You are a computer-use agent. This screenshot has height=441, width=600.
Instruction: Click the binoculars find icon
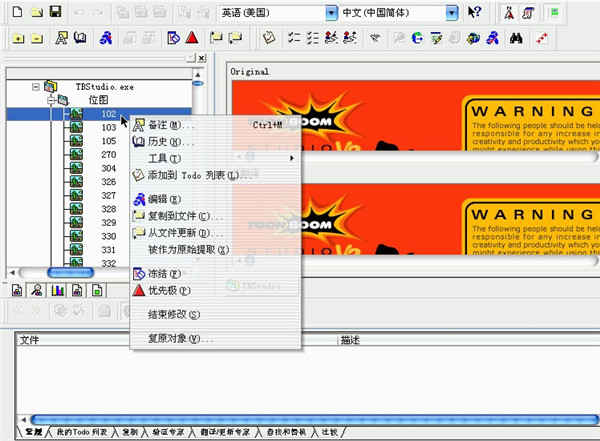tap(516, 38)
